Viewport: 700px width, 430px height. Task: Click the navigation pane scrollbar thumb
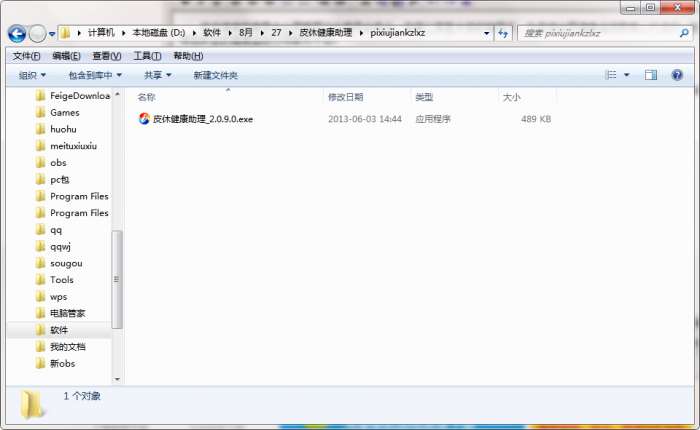(117, 280)
